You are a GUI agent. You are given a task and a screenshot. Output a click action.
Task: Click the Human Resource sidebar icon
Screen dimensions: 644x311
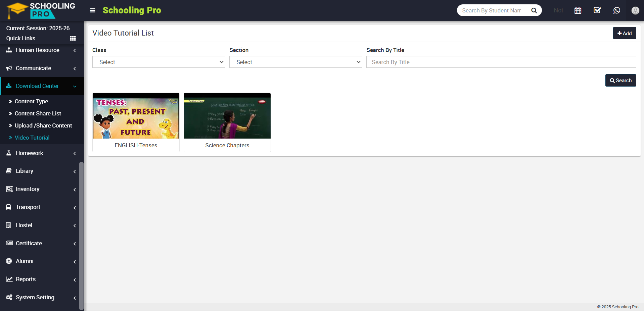[x=9, y=50]
